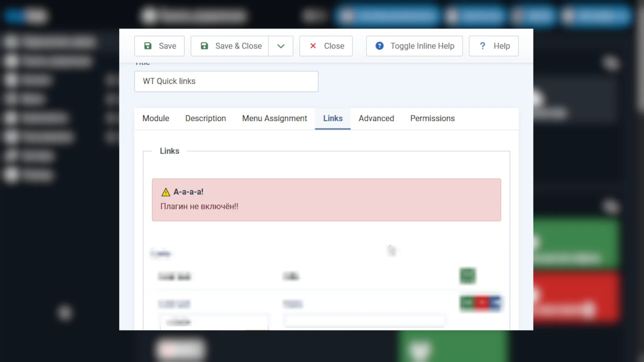Switch to the Permissions tab
Viewport: 644px width, 362px height.
(432, 118)
